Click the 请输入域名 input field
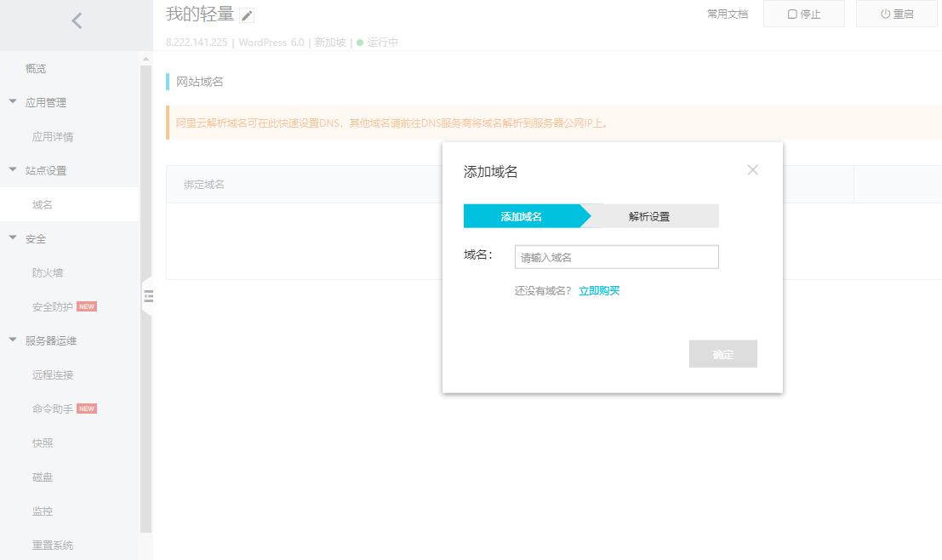Screen dimensions: 942x560 click(617, 256)
